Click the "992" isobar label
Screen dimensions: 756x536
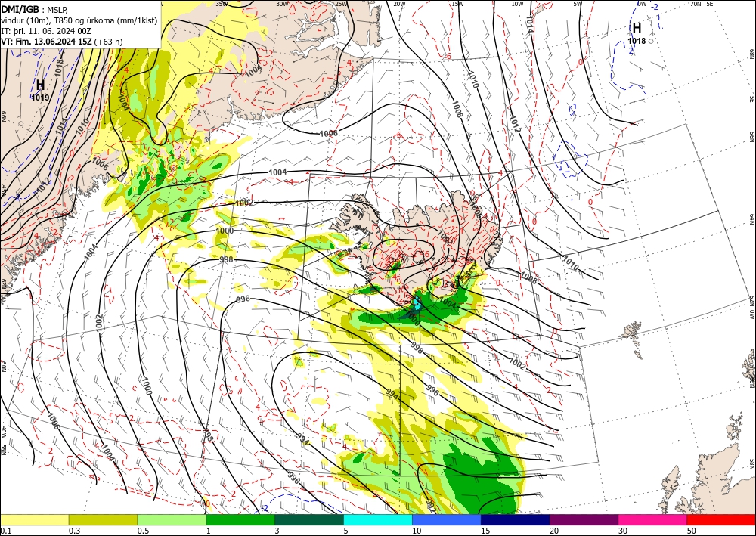click(431, 505)
